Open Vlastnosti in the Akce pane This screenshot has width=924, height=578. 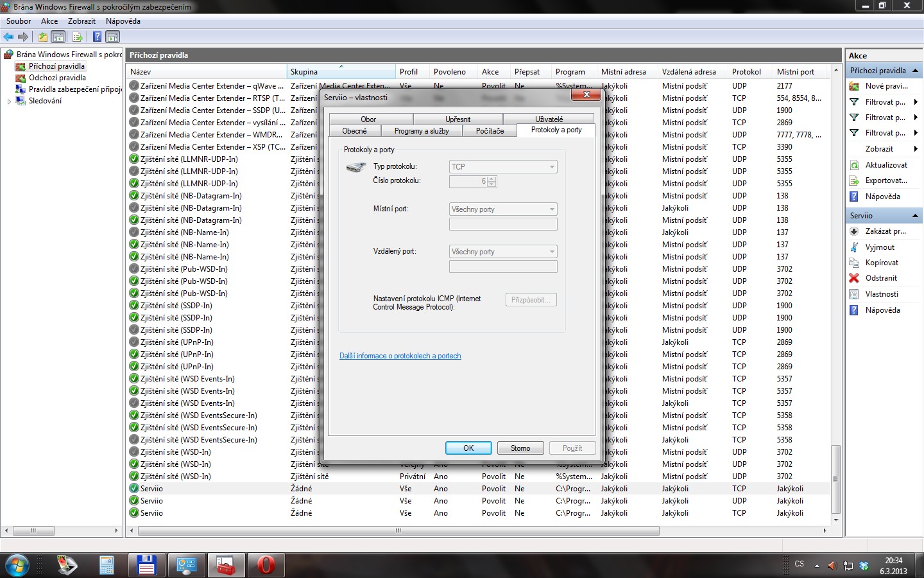[x=882, y=294]
